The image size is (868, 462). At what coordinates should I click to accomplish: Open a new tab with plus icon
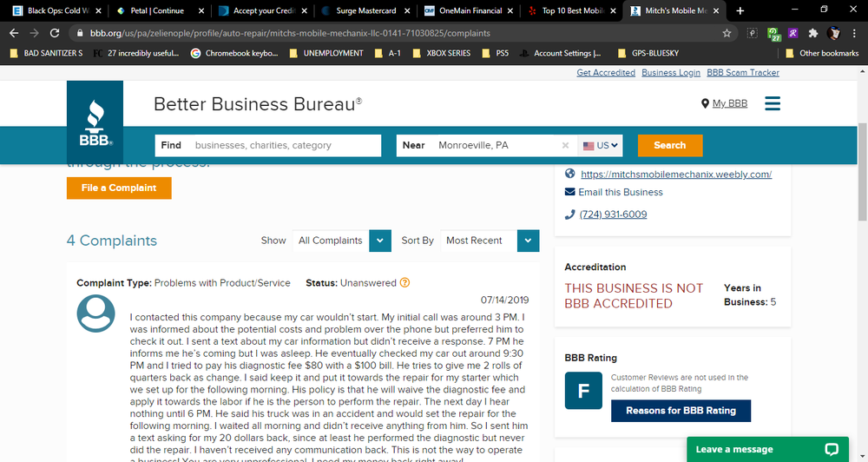[740, 10]
